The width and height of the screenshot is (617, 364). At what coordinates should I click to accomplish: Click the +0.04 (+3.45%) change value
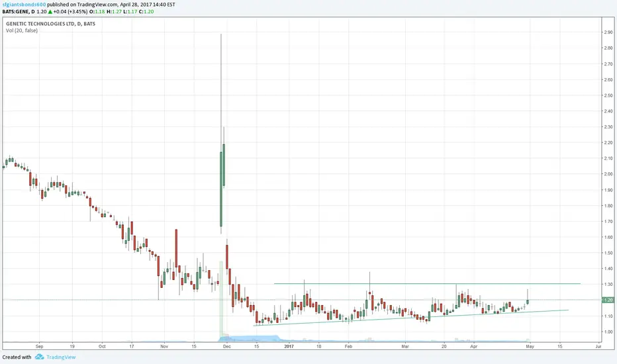click(70, 12)
